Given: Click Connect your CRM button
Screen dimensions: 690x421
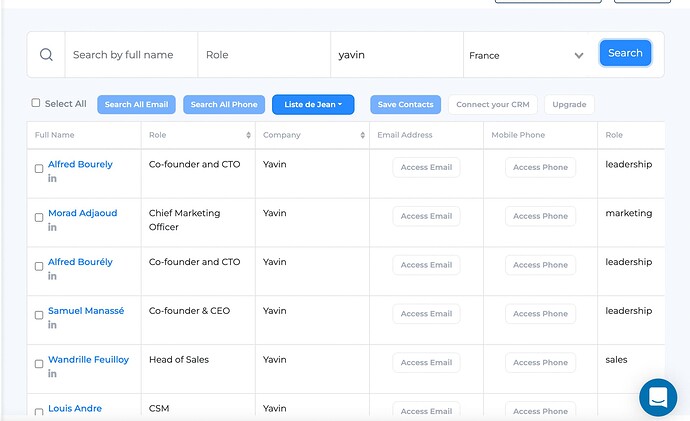Looking at the screenshot, I should pos(492,105).
